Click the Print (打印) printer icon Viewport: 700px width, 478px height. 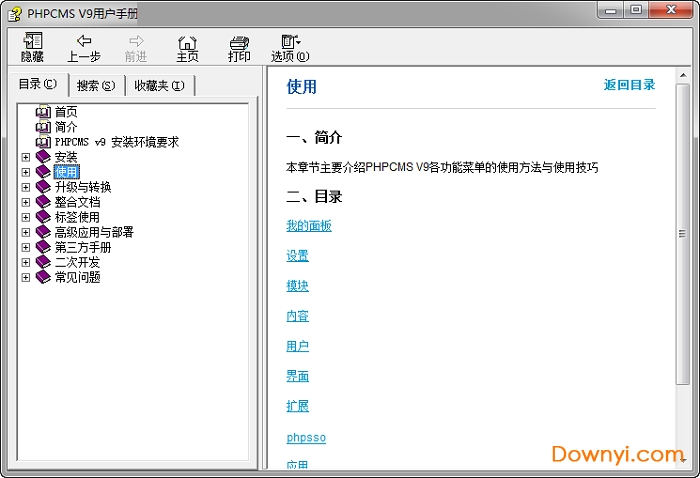click(x=239, y=42)
